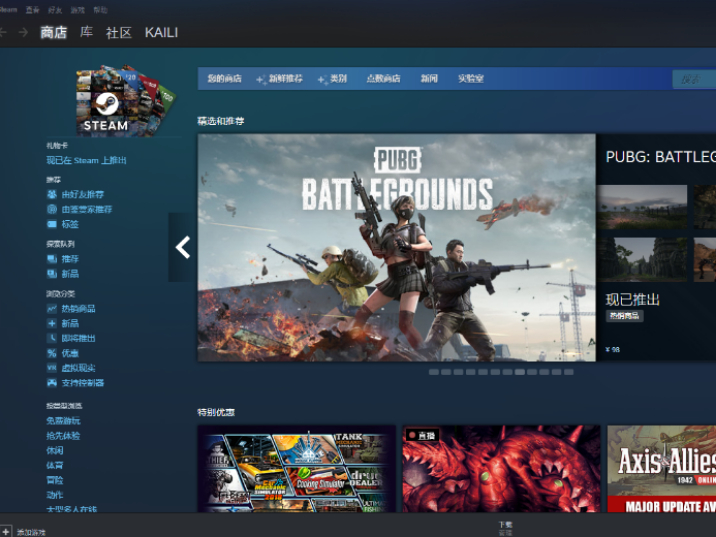Click the highlighted active carousel dot
The image size is (716, 537).
coord(520,372)
